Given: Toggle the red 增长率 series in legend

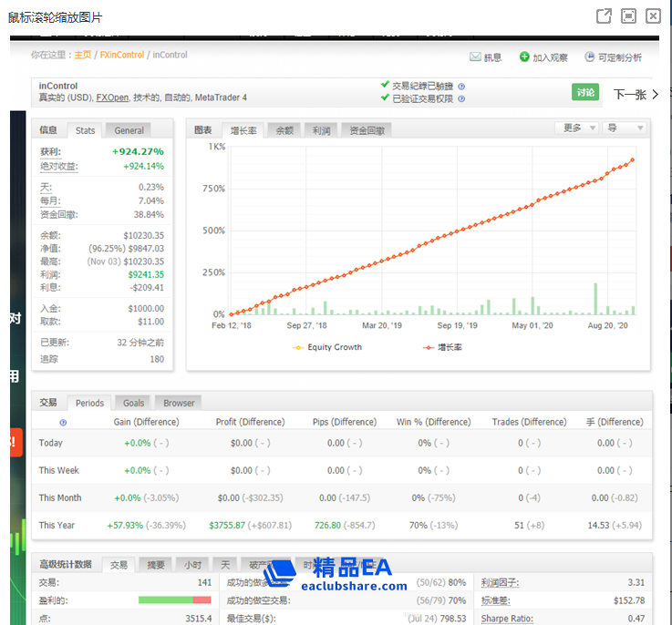Looking at the screenshot, I should (443, 347).
